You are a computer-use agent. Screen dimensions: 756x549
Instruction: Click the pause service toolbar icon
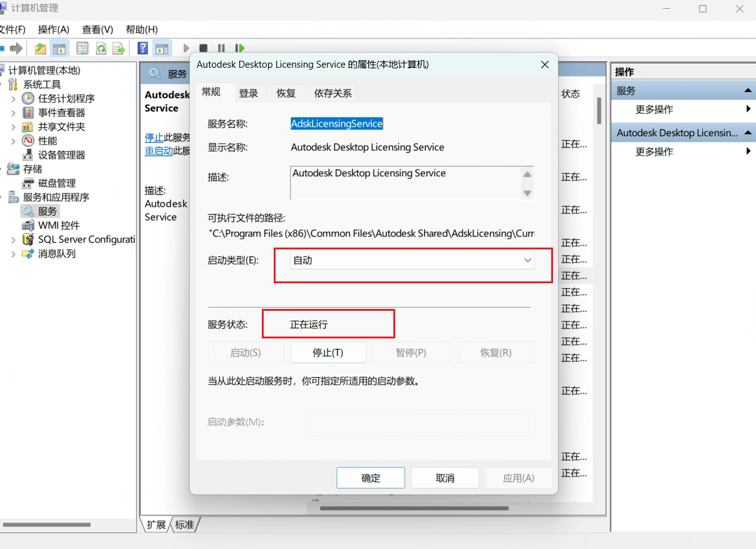(221, 48)
